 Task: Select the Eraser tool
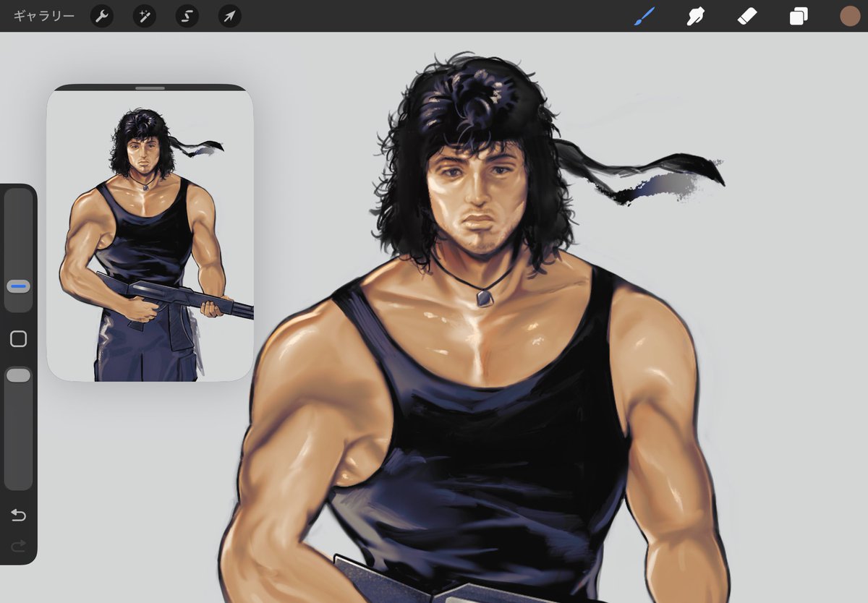[x=746, y=16]
